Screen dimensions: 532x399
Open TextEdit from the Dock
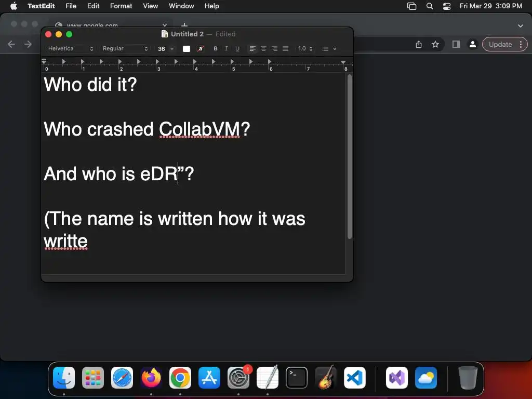(268, 378)
